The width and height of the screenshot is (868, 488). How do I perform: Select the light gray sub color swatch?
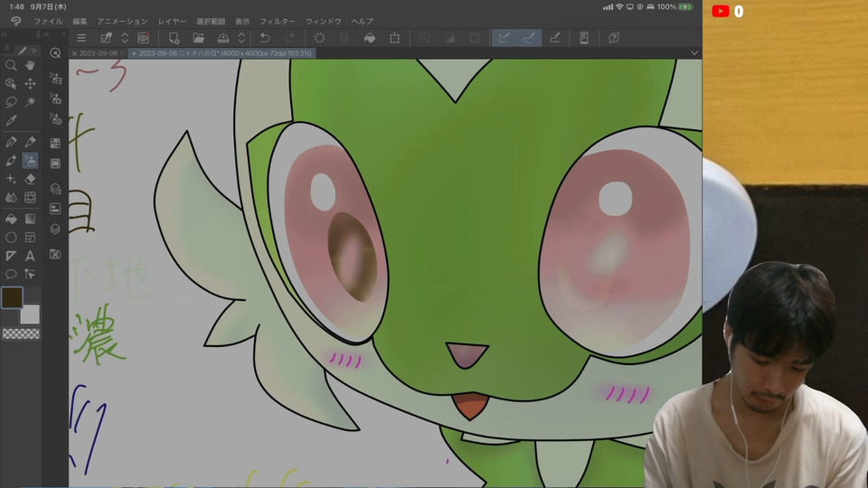[29, 314]
